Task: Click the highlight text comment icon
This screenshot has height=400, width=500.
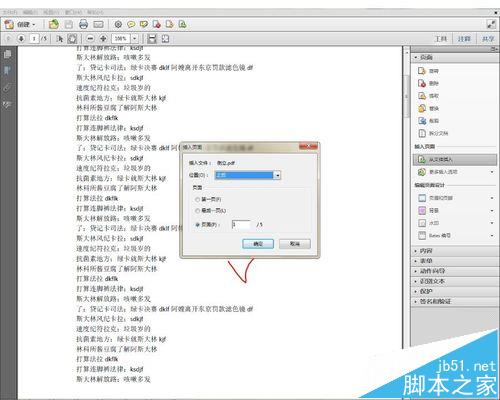Action: pyautogui.click(x=144, y=24)
